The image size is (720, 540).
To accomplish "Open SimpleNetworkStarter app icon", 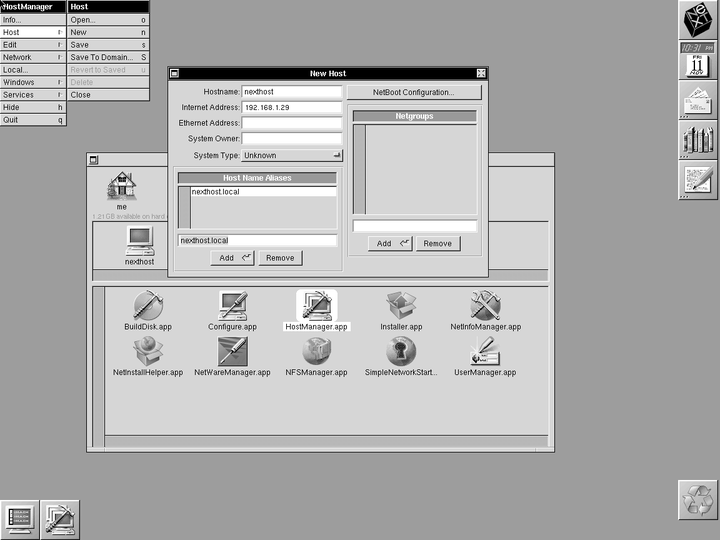I will [401, 351].
